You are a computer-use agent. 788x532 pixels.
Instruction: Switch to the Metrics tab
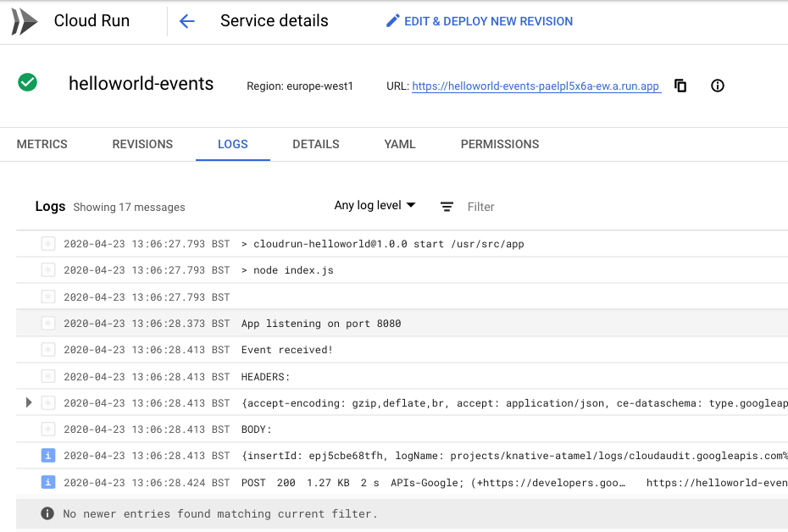(x=42, y=144)
